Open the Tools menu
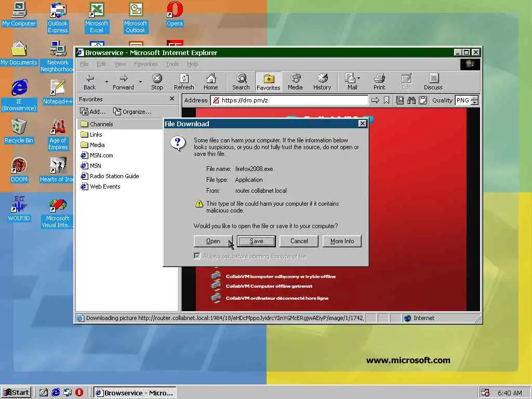 pyautogui.click(x=172, y=64)
